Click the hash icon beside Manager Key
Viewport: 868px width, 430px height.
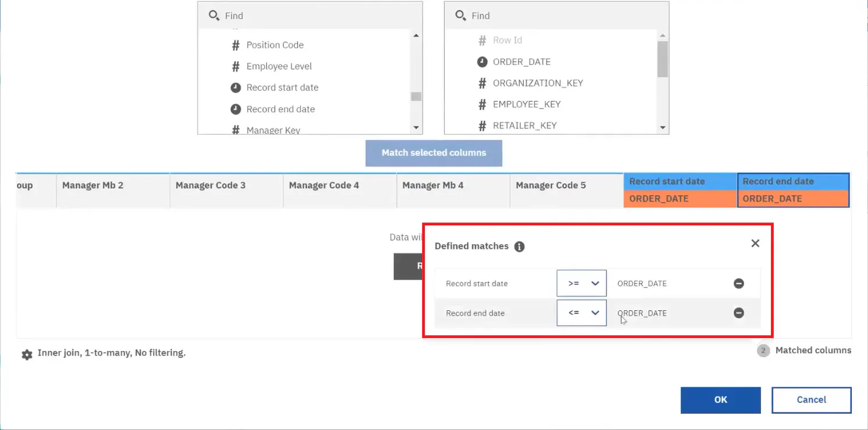(235, 130)
